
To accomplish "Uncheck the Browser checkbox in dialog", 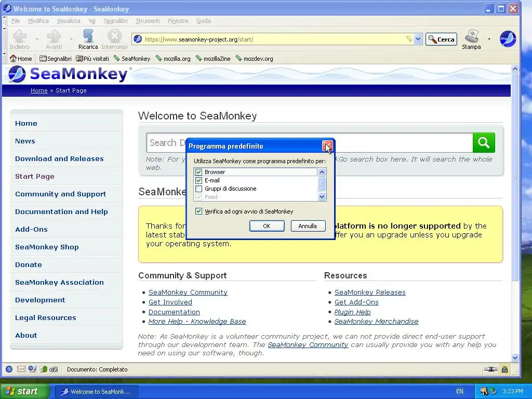I will [199, 172].
